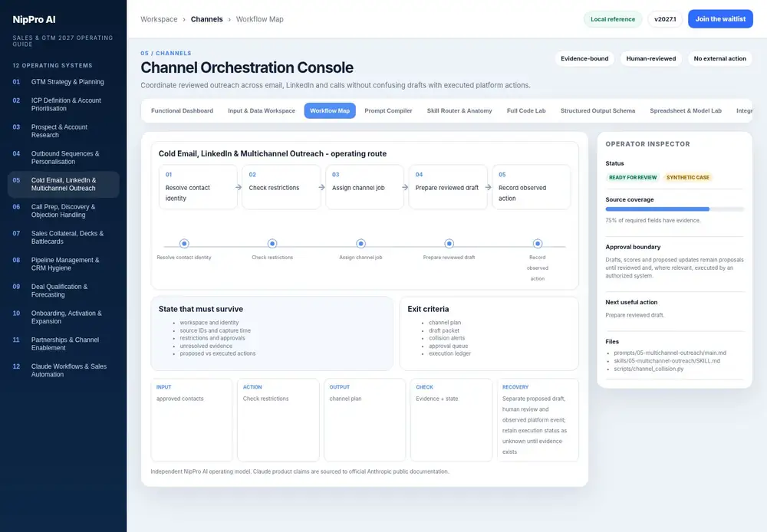The width and height of the screenshot is (767, 532).
Task: Click the SYNTHETIC CASE status badge
Action: (688, 178)
